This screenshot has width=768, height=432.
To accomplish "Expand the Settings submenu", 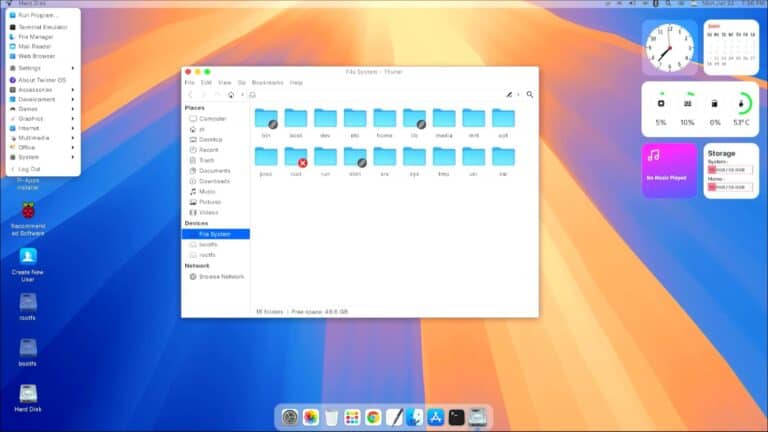I will point(43,68).
